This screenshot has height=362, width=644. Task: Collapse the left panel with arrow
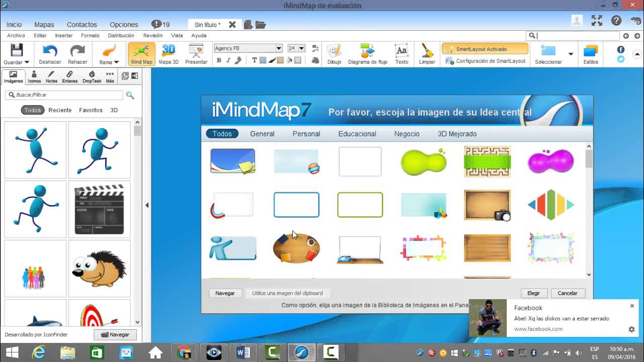point(147,205)
